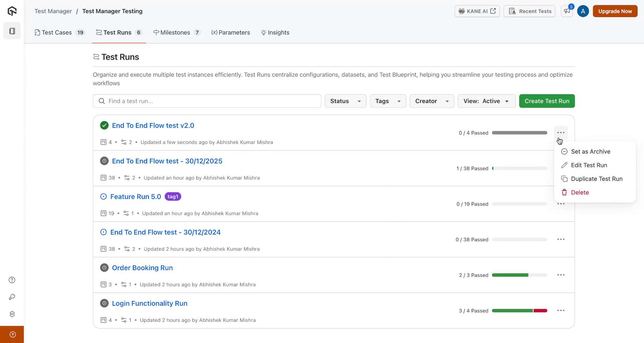
Task: Expand the Tags filter dropdown
Action: pyautogui.click(x=388, y=101)
